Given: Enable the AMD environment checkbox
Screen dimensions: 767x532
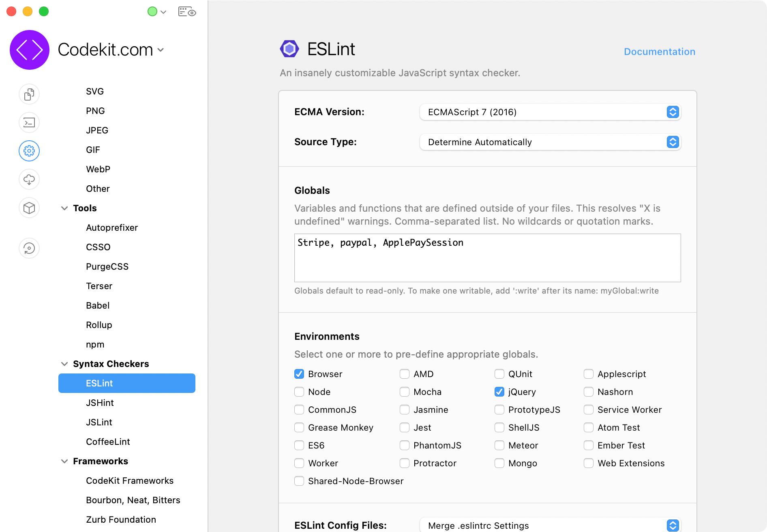Looking at the screenshot, I should click(x=405, y=374).
